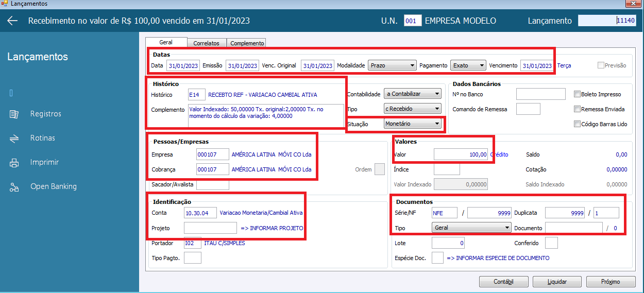Click the Lançamento number field
644x293 pixels.
click(x=607, y=21)
